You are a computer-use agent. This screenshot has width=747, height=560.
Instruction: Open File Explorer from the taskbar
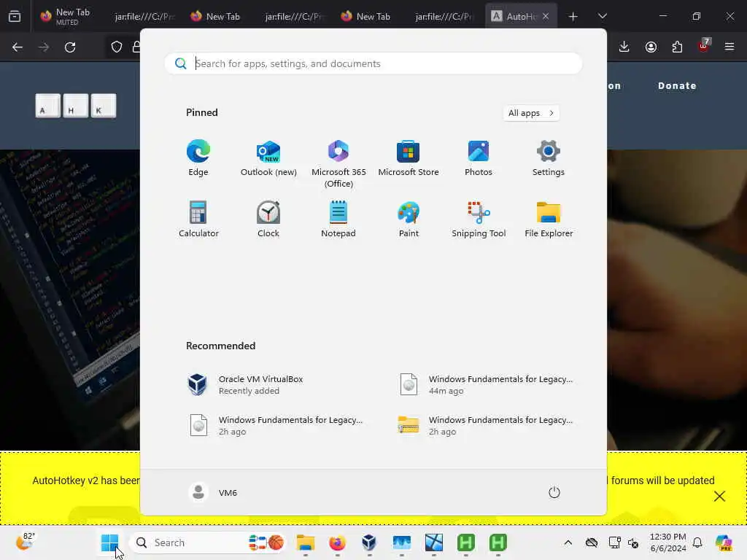tap(306, 542)
